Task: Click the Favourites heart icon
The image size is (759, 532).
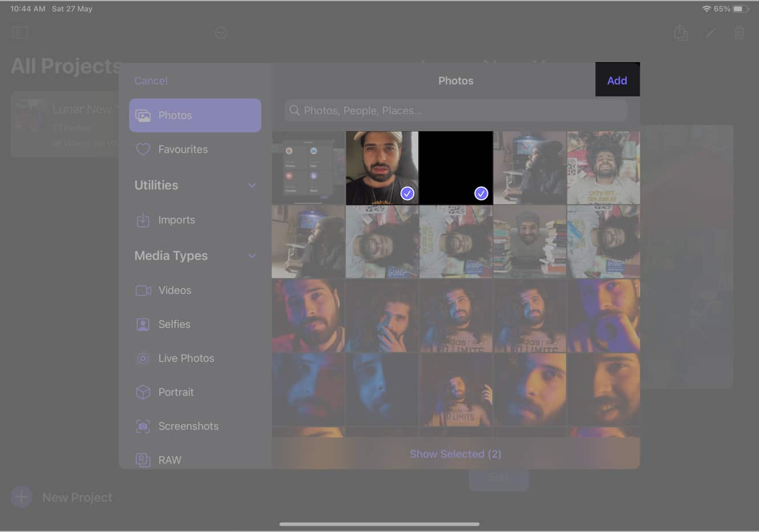Action: [x=143, y=149]
